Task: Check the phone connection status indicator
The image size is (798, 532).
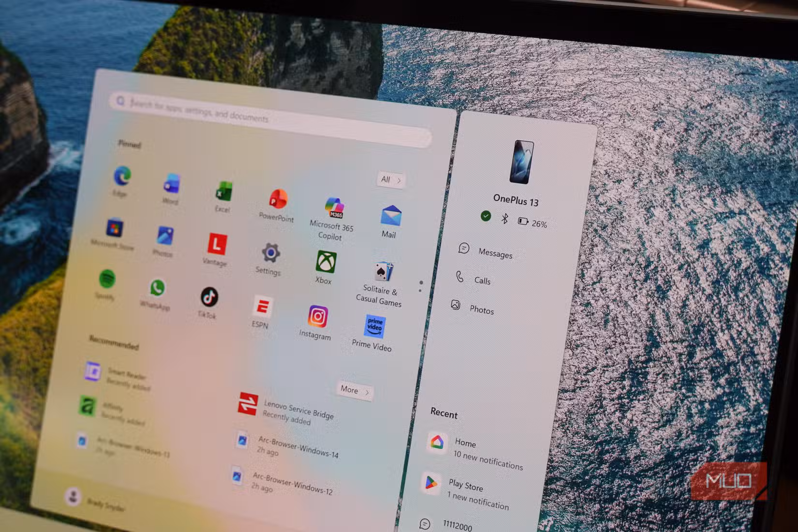Action: click(486, 216)
